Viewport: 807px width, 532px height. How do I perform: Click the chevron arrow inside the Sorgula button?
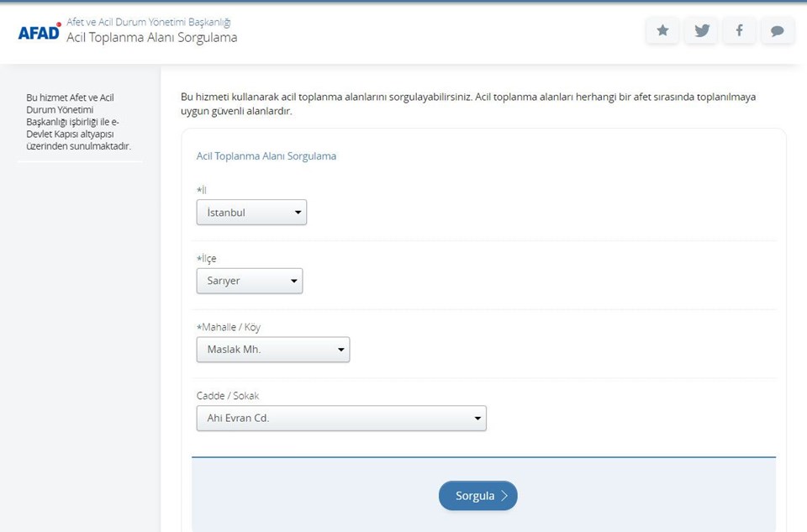(504, 496)
